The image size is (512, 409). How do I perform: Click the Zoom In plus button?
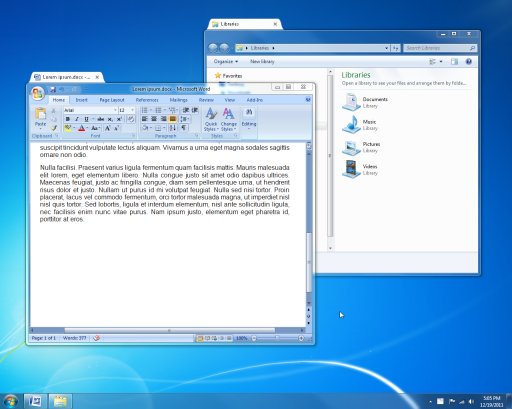pyautogui.click(x=301, y=338)
